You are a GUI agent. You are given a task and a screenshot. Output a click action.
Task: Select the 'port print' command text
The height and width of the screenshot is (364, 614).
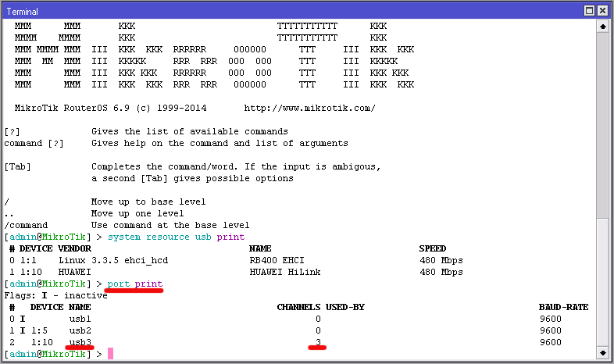[135, 284]
